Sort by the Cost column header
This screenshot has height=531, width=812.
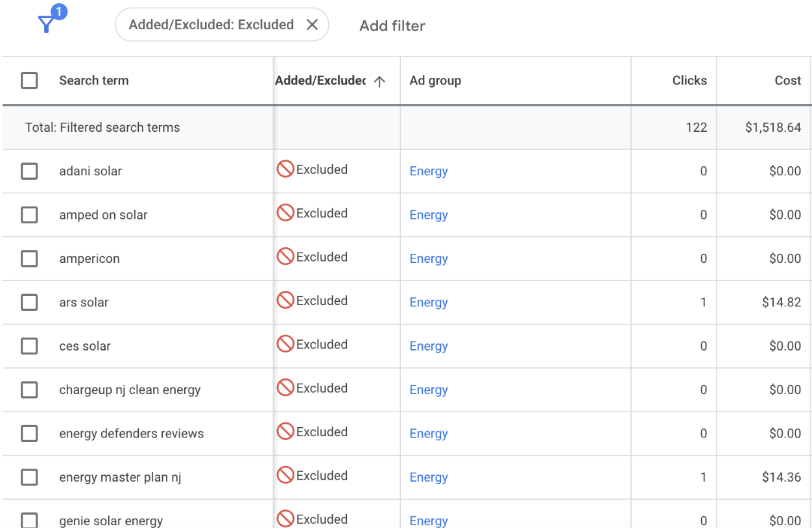click(x=788, y=80)
